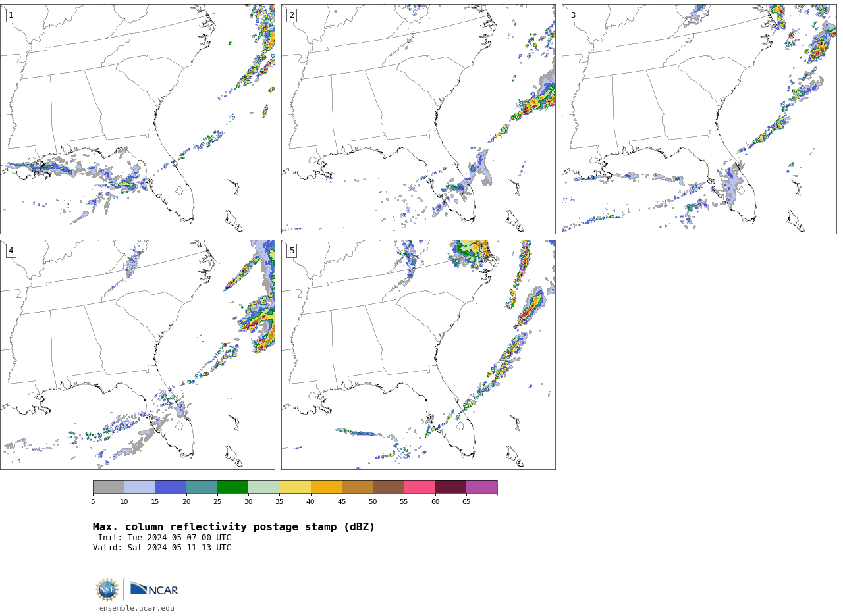The image size is (843, 616).
Task: Click the colorbar tick label 65
Action: click(x=466, y=502)
